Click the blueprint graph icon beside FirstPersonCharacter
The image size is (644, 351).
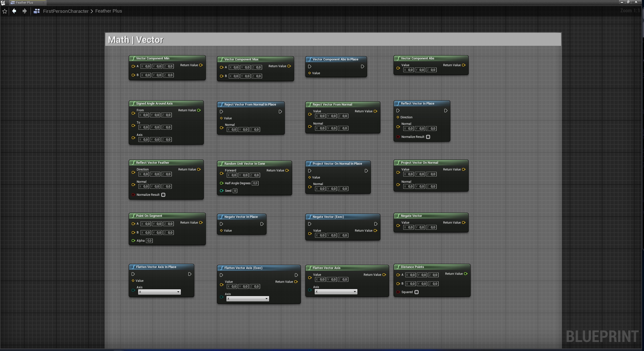tap(37, 11)
